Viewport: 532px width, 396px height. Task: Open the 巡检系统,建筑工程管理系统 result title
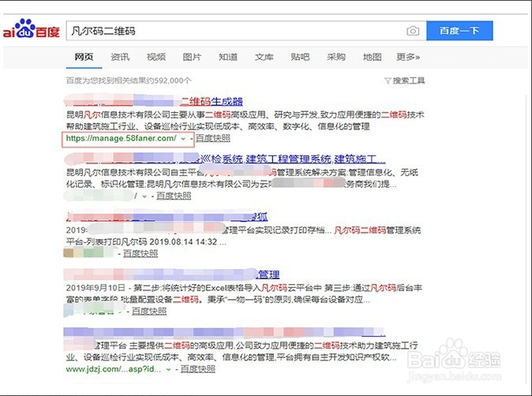click(x=292, y=159)
